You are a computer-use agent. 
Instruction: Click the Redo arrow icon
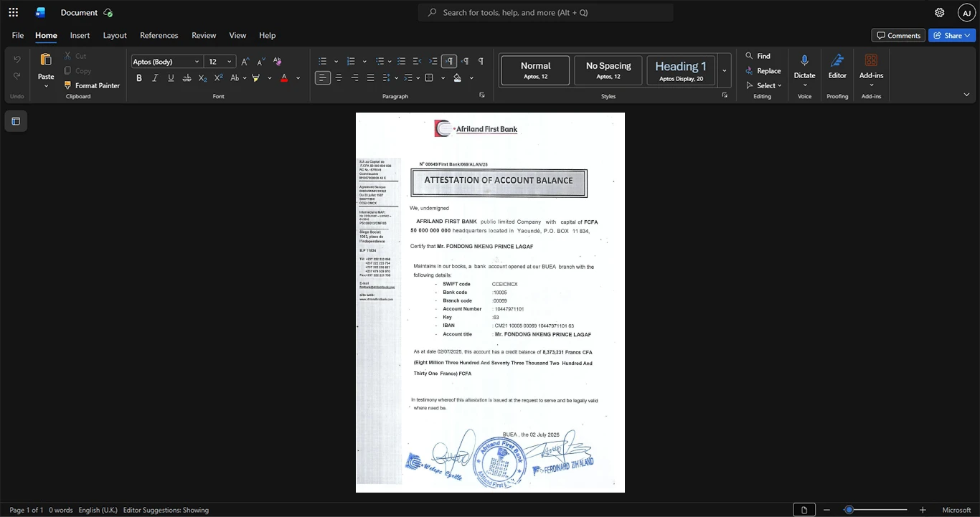click(17, 76)
